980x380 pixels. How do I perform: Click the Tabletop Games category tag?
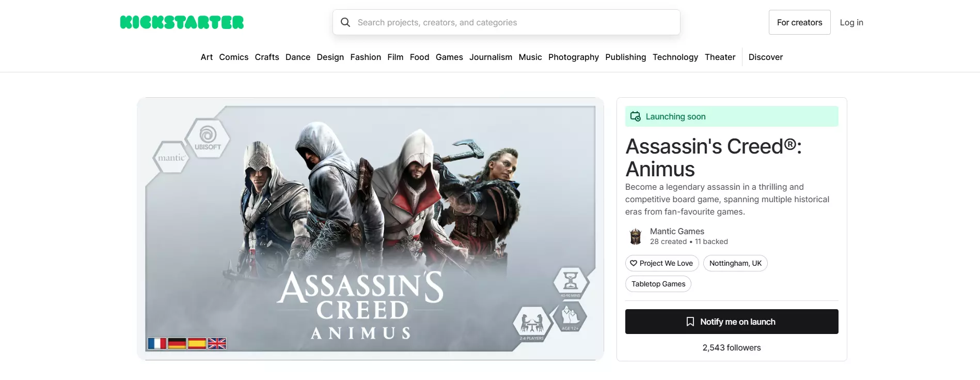658,284
